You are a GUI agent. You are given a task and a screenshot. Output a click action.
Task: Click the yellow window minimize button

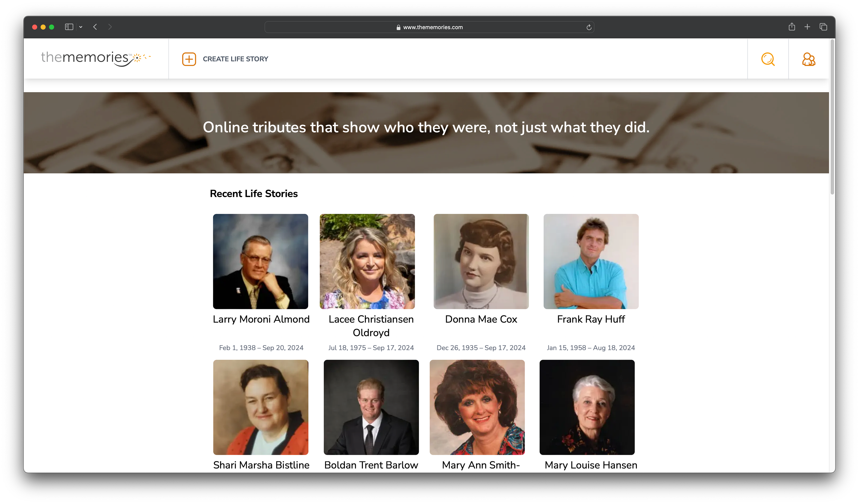tap(43, 27)
